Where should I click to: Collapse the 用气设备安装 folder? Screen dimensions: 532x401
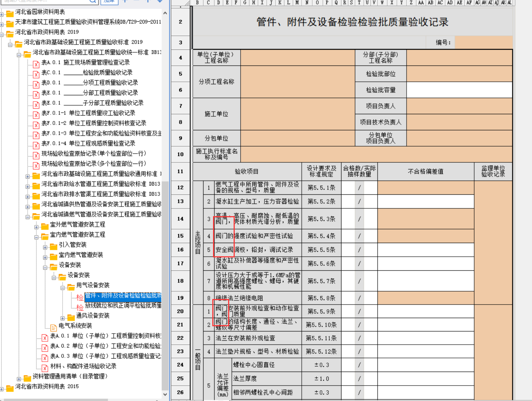(x=63, y=288)
